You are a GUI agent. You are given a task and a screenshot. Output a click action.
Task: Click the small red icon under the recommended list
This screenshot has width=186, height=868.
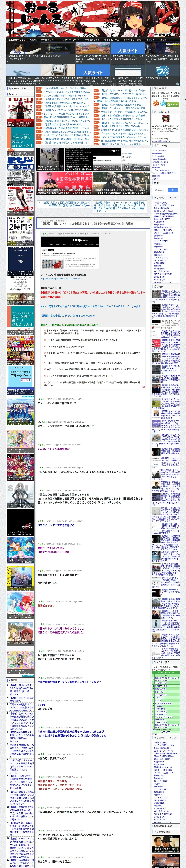[x=143, y=387]
